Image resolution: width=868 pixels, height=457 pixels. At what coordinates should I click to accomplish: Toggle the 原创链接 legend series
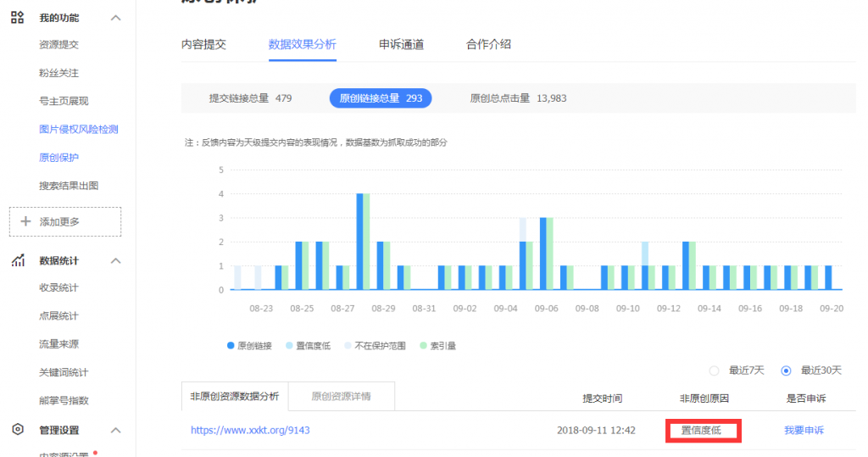pos(249,346)
